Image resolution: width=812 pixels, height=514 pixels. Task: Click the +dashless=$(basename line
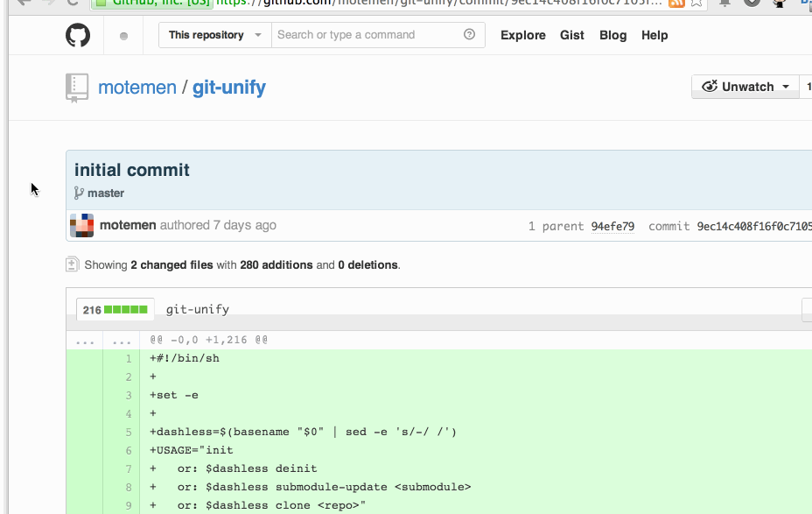tap(303, 433)
